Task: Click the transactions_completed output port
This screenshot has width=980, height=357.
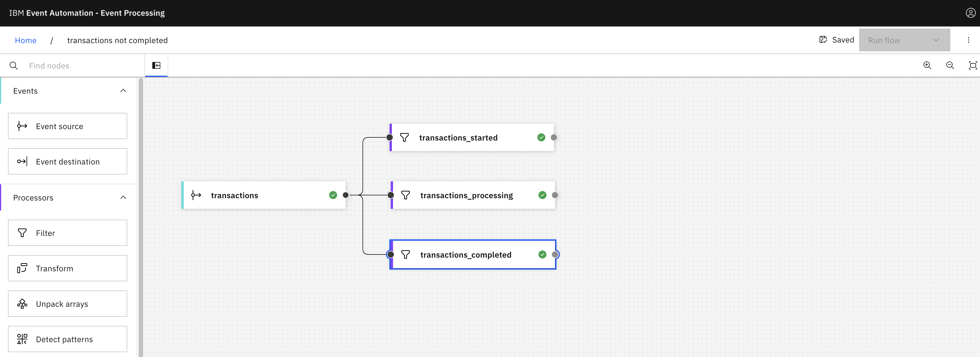Action: coord(555,254)
